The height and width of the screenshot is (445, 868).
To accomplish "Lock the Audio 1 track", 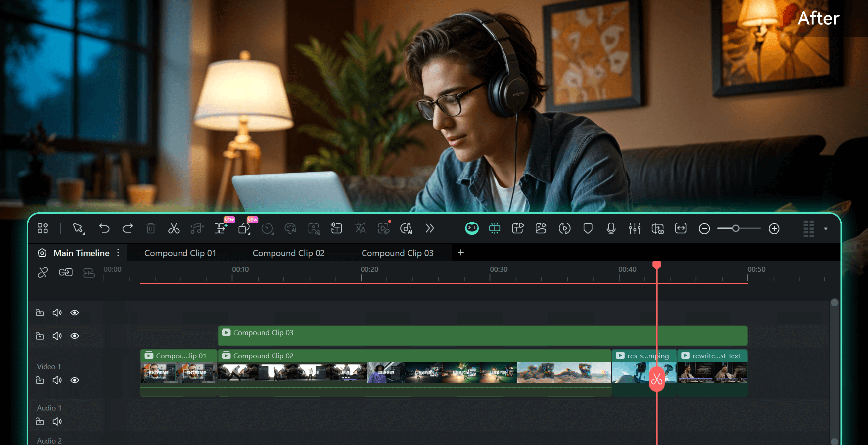I will point(40,422).
